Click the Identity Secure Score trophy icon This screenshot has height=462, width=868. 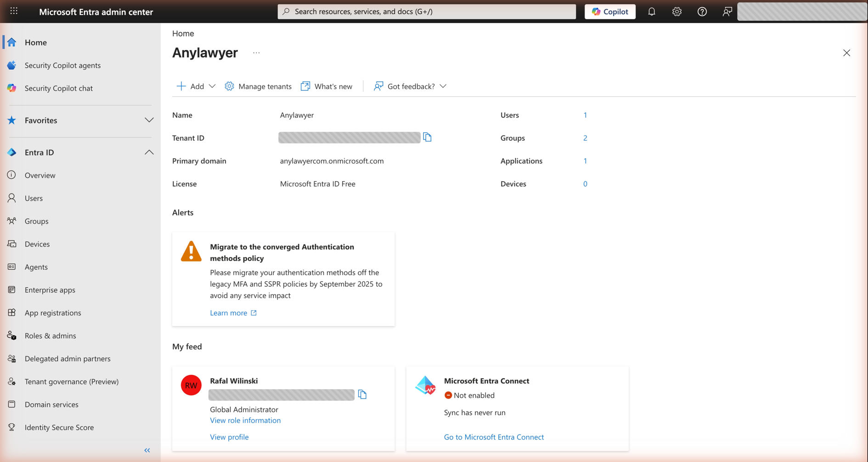(12, 427)
